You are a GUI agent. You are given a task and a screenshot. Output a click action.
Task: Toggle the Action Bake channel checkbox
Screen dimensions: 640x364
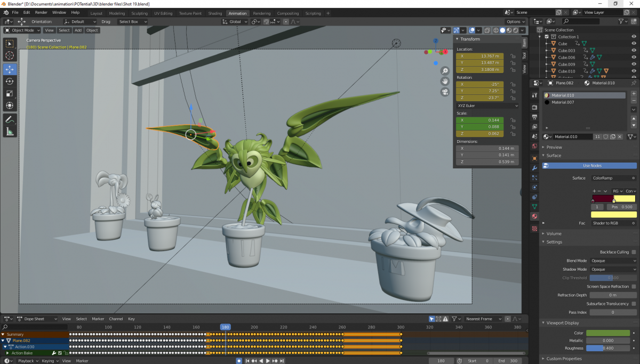click(60, 353)
